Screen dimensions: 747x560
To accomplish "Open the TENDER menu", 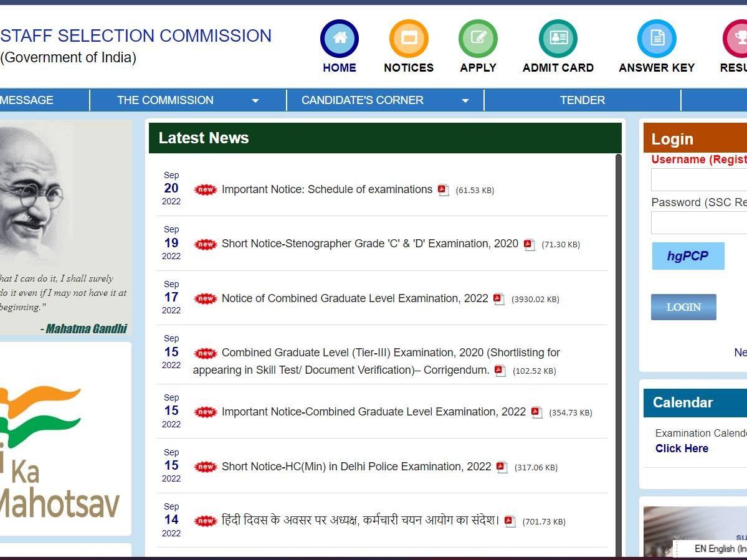I will [581, 100].
